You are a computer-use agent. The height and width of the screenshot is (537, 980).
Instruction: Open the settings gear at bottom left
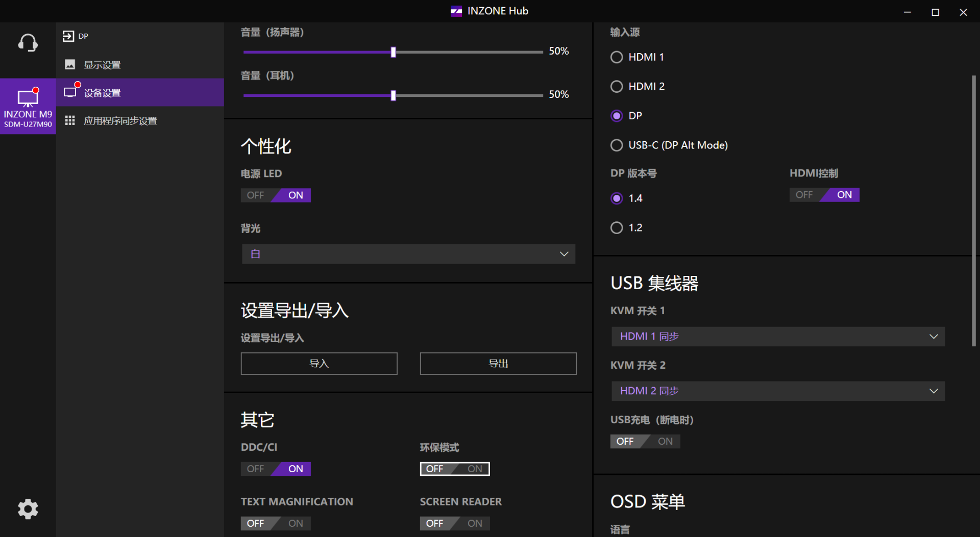pos(28,508)
